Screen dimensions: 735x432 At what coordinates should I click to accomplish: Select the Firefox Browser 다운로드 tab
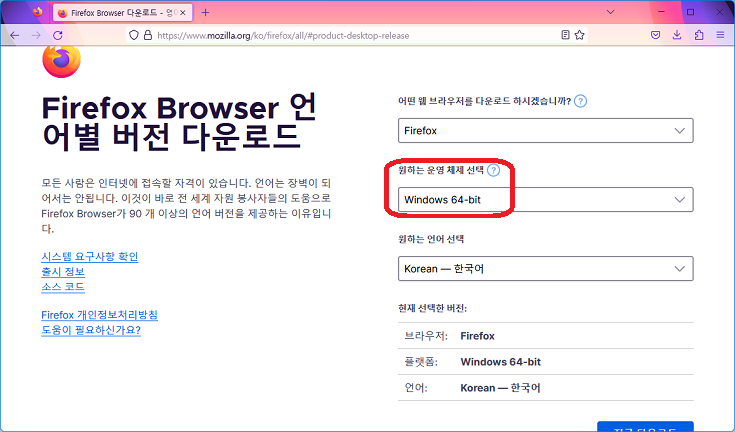tap(122, 13)
